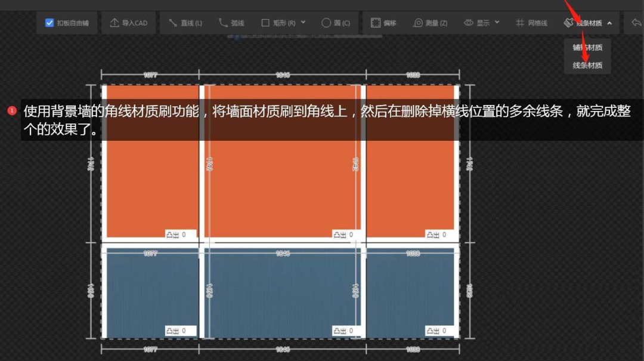The image size is (644, 361).
Task: Click the undo arrow button
Action: [636, 23]
